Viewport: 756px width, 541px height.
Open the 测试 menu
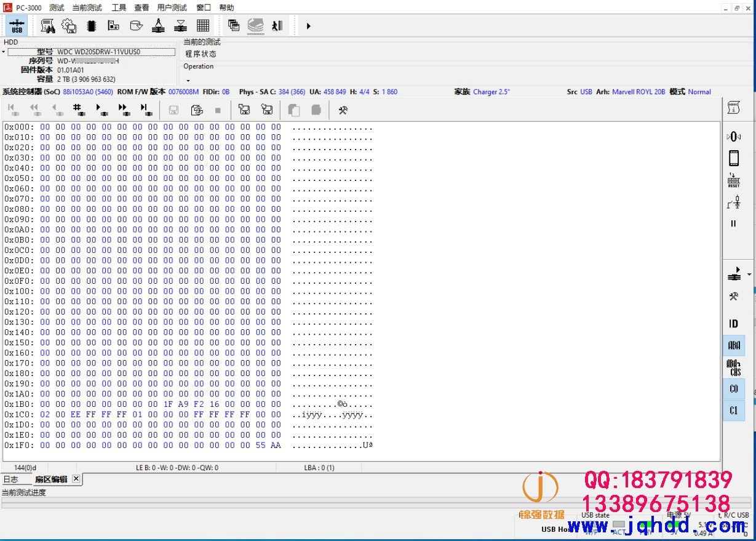[57, 7]
